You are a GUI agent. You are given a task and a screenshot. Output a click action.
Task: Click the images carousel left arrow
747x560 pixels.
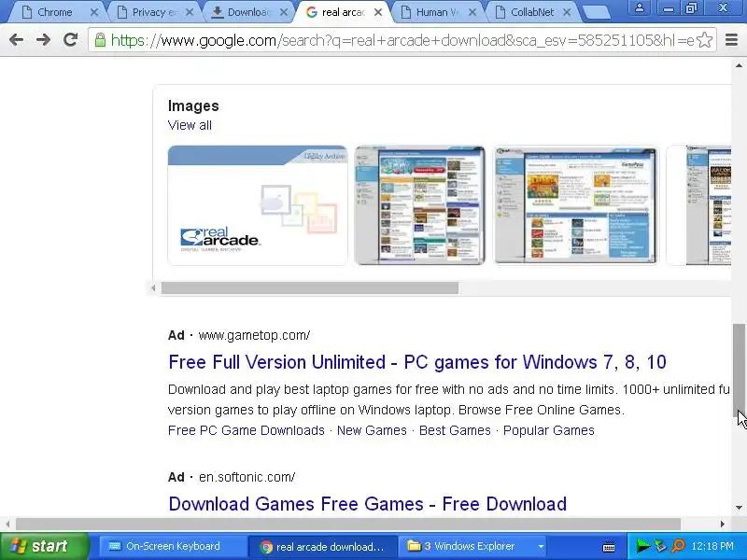coord(153,288)
